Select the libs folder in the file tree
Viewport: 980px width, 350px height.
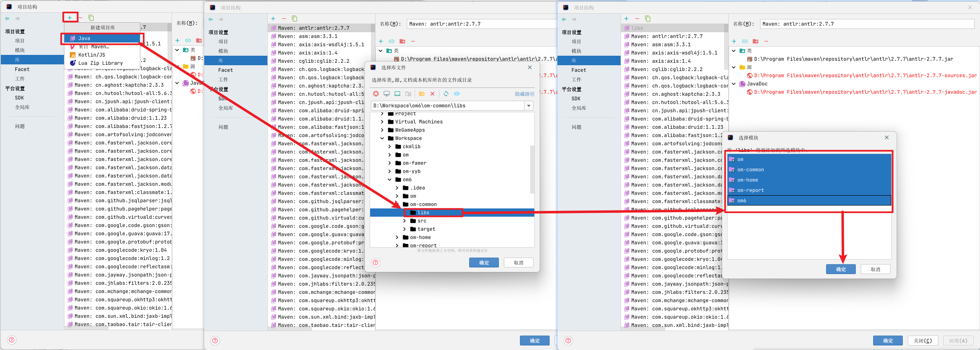(452, 213)
